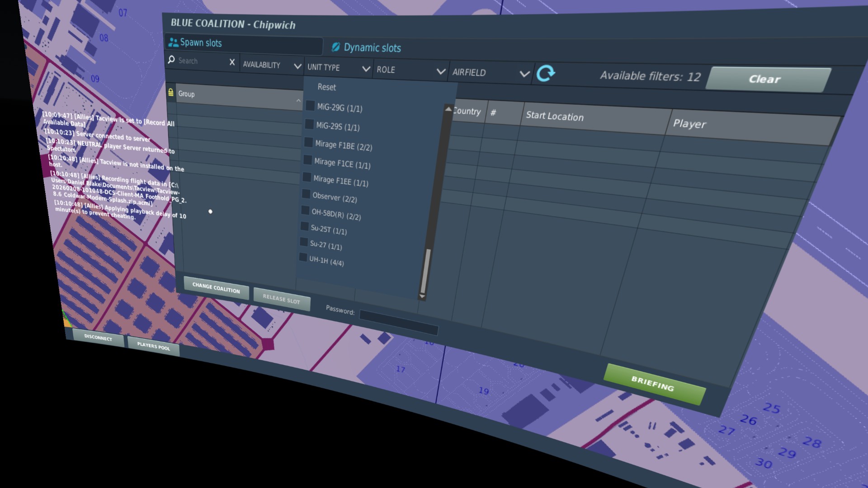Click the search magnifier icon

[x=171, y=60]
